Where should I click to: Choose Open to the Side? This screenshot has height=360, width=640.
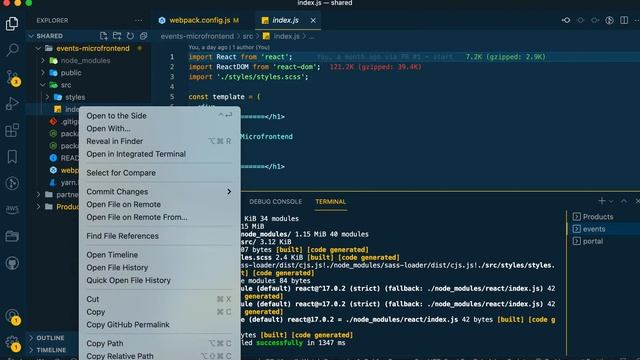tap(159, 116)
